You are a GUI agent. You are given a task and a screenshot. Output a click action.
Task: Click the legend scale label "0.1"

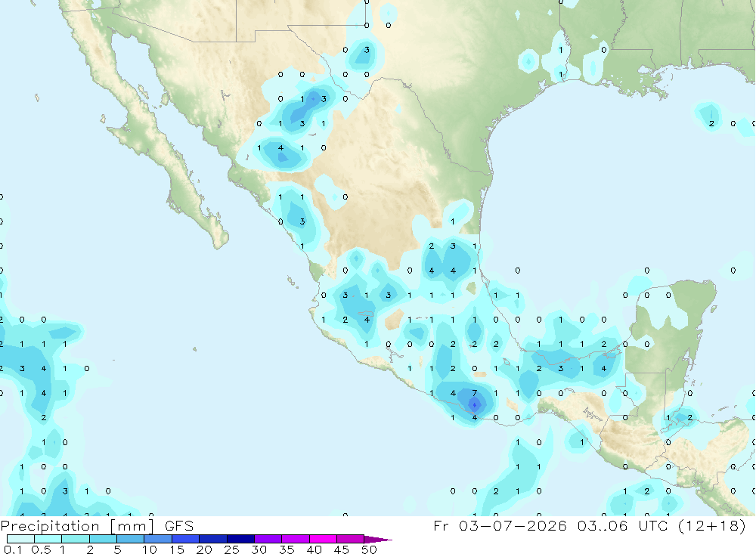(13, 549)
